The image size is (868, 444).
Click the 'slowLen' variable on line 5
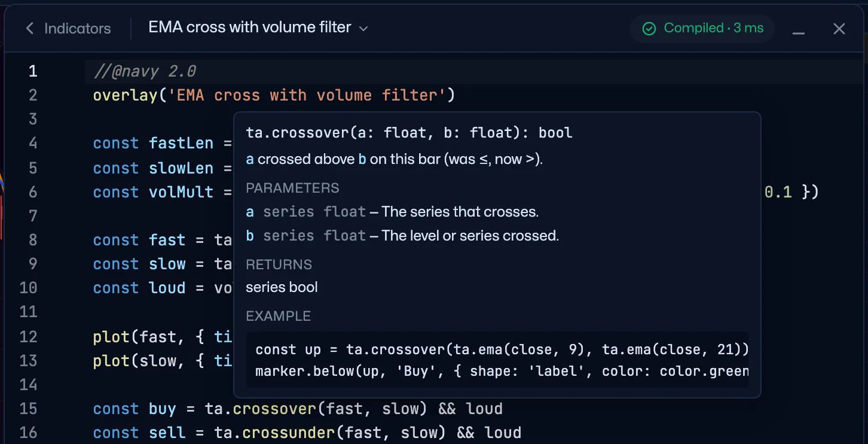tap(181, 168)
